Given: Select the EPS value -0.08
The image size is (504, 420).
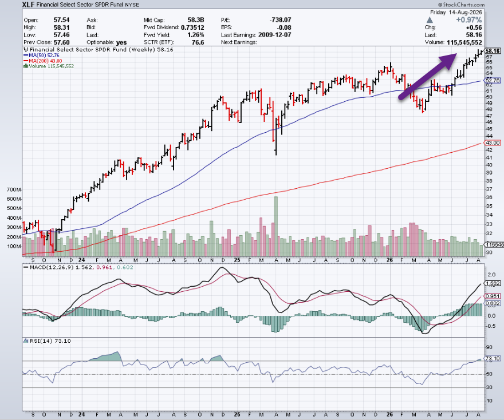Looking at the screenshot, I should pyautogui.click(x=284, y=27).
